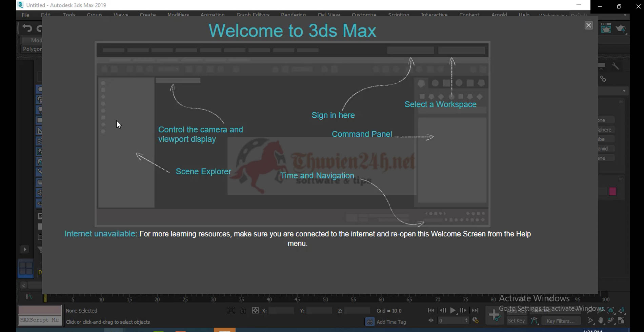This screenshot has width=644, height=332.
Task: Open the Edit menu
Action: point(45,15)
